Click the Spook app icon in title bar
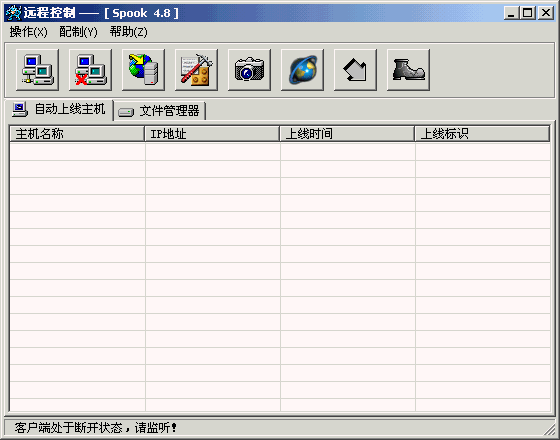This screenshot has width=560, height=440. pos(14,13)
